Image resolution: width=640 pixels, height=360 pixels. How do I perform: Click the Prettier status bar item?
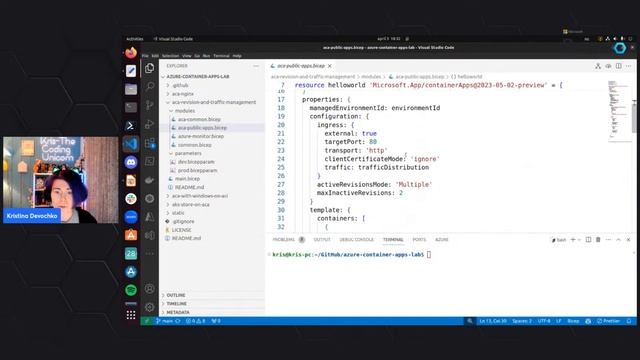(x=609, y=321)
